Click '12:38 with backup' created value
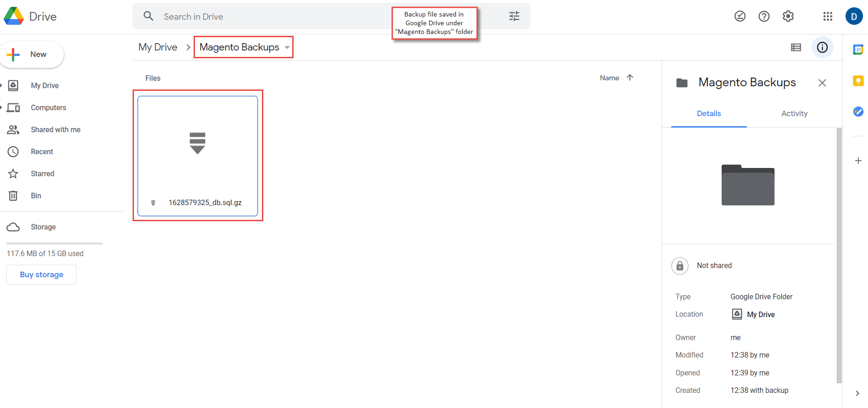 [759, 390]
